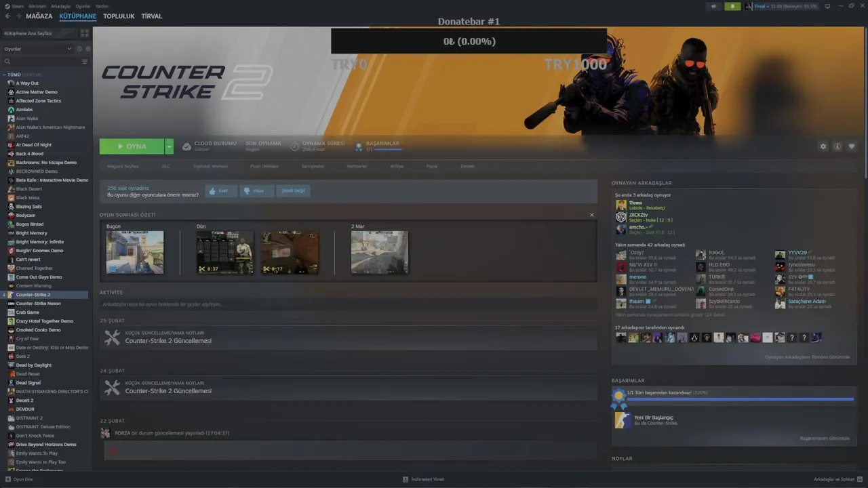Click the achievements progress bar
868x488 pixels.
click(741, 399)
